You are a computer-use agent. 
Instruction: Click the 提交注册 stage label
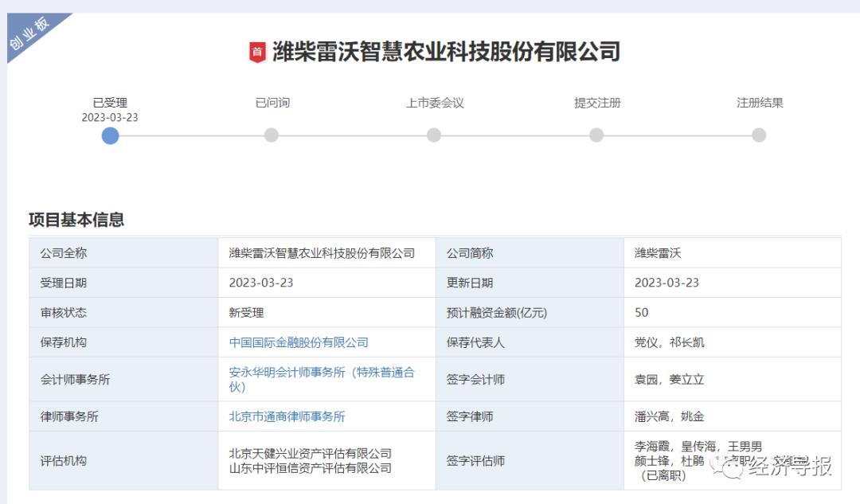597,103
